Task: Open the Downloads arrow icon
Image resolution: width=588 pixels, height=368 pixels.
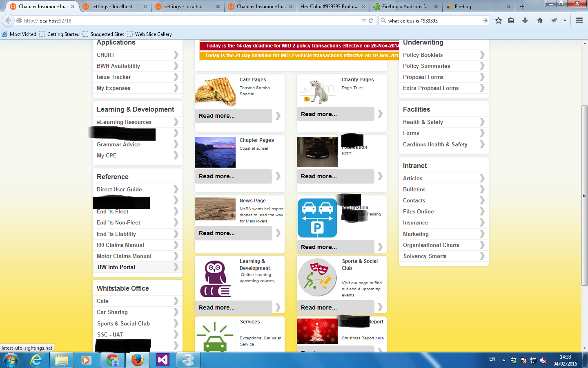Action: click(525, 20)
